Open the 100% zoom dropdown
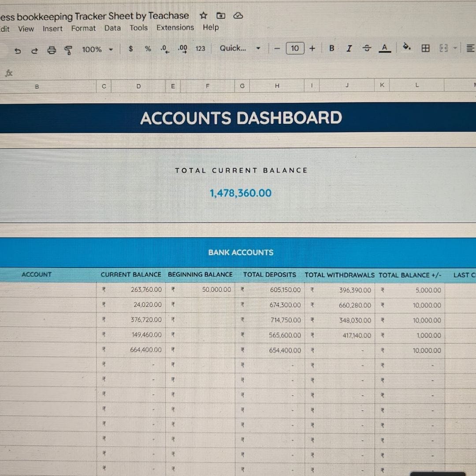This screenshot has width=476, height=476. click(x=97, y=49)
